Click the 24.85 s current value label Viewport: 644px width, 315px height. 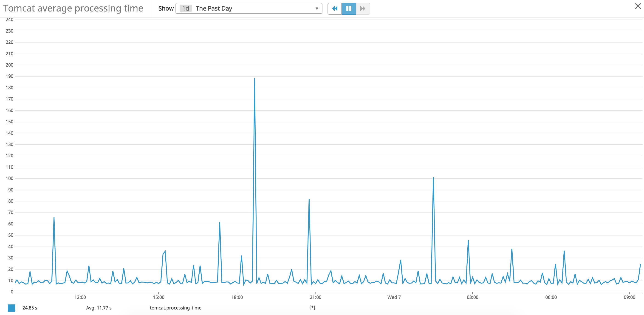(30, 308)
